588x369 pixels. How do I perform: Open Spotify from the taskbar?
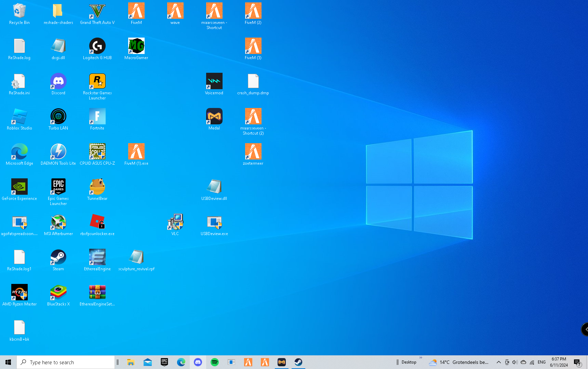tap(215, 362)
